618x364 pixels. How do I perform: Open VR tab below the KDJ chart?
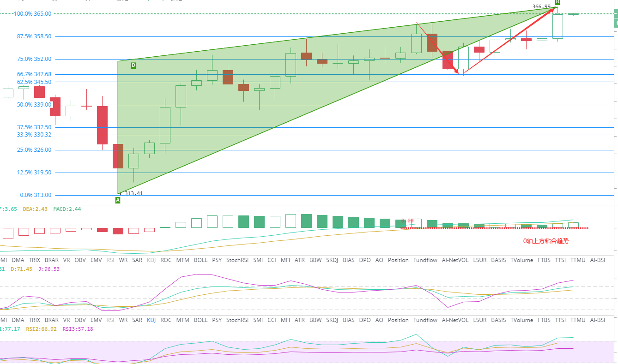(67, 320)
